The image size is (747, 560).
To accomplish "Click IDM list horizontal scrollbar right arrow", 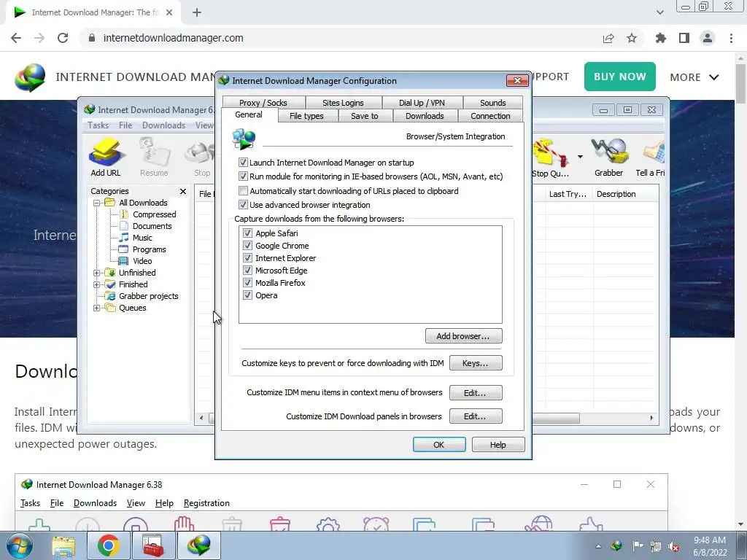I will (x=651, y=418).
